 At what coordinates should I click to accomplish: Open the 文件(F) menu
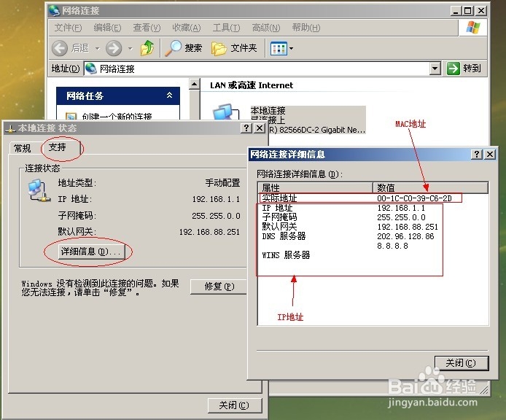click(68, 28)
